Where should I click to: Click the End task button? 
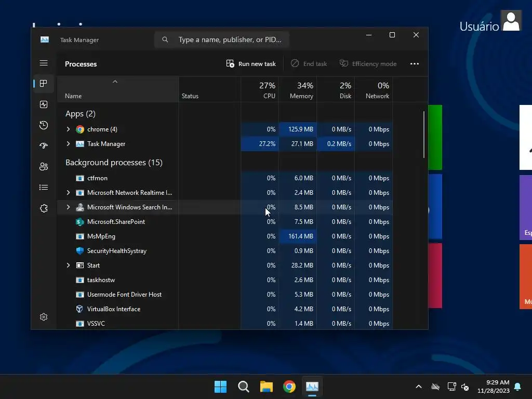[309, 64]
